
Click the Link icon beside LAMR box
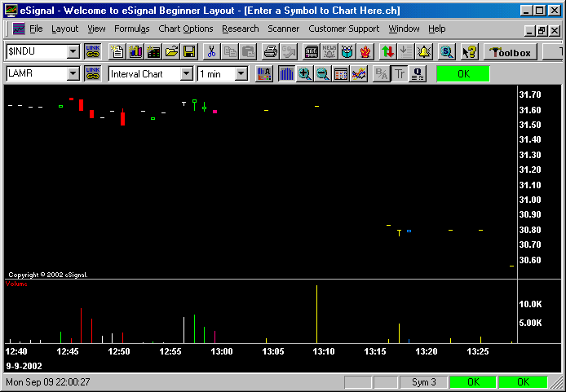pyautogui.click(x=93, y=74)
